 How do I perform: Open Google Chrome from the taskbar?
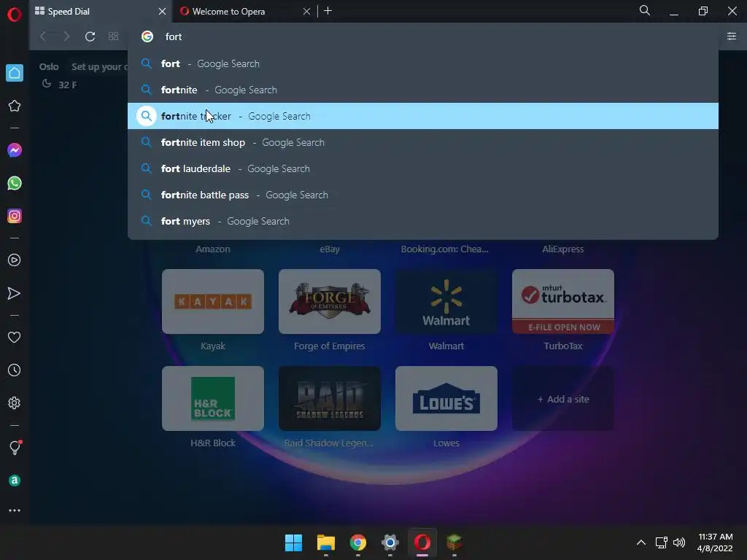(x=357, y=542)
